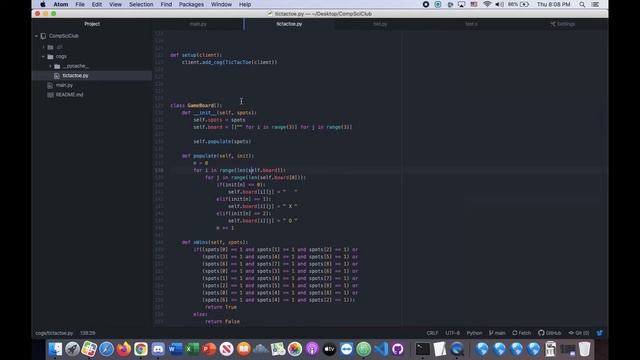Open Notification Center list icon
Image resolution: width=640 pixels, height=360 pixels.
point(595,4)
